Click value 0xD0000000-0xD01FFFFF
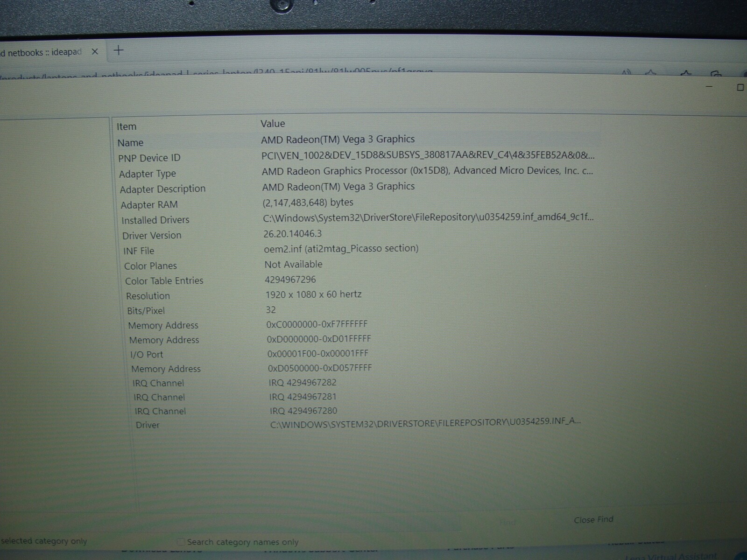The width and height of the screenshot is (747, 560). coord(318,339)
